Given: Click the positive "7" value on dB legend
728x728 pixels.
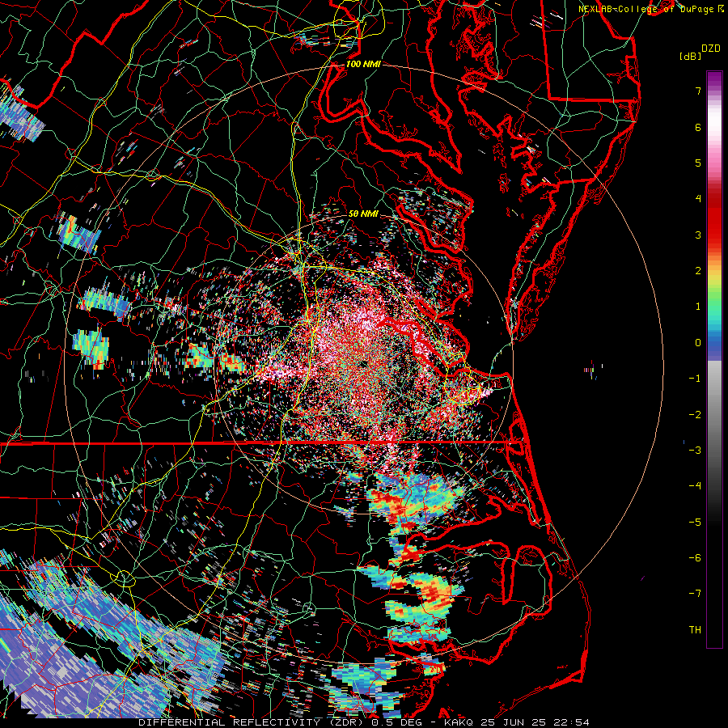Looking at the screenshot, I should point(698,91).
